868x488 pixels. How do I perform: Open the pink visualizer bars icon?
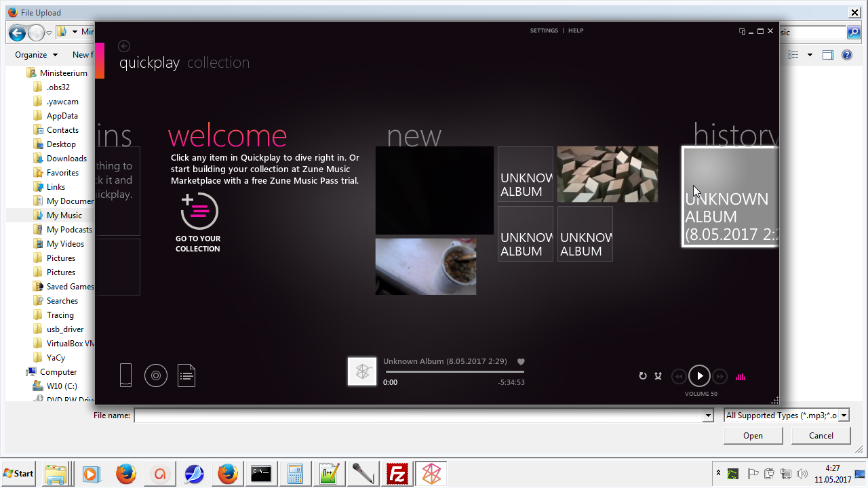pyautogui.click(x=741, y=377)
